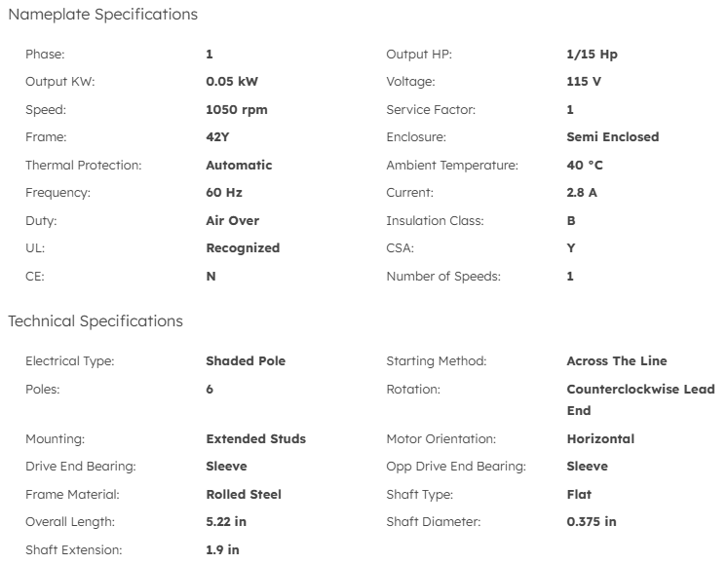Select the 1050 rpm speed value
Screen dimensions: 728x564
pos(236,110)
